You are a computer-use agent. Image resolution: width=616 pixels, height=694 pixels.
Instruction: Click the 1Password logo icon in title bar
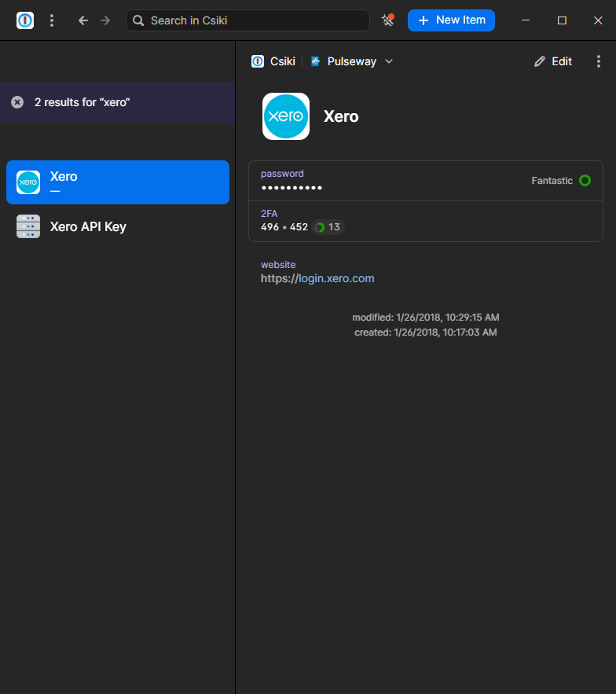25,20
